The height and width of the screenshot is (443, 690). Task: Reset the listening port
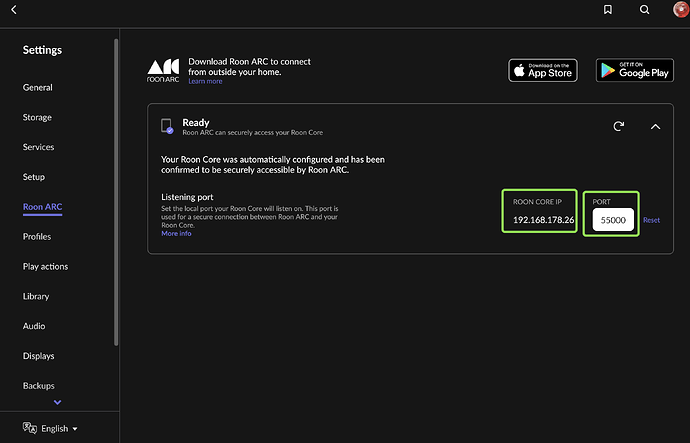651,220
